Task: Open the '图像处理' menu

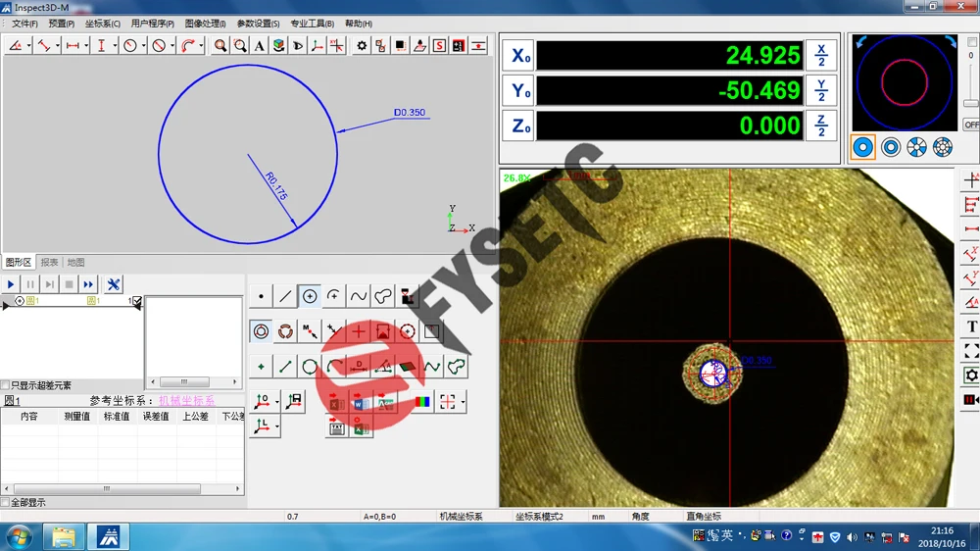Action: 204,24
